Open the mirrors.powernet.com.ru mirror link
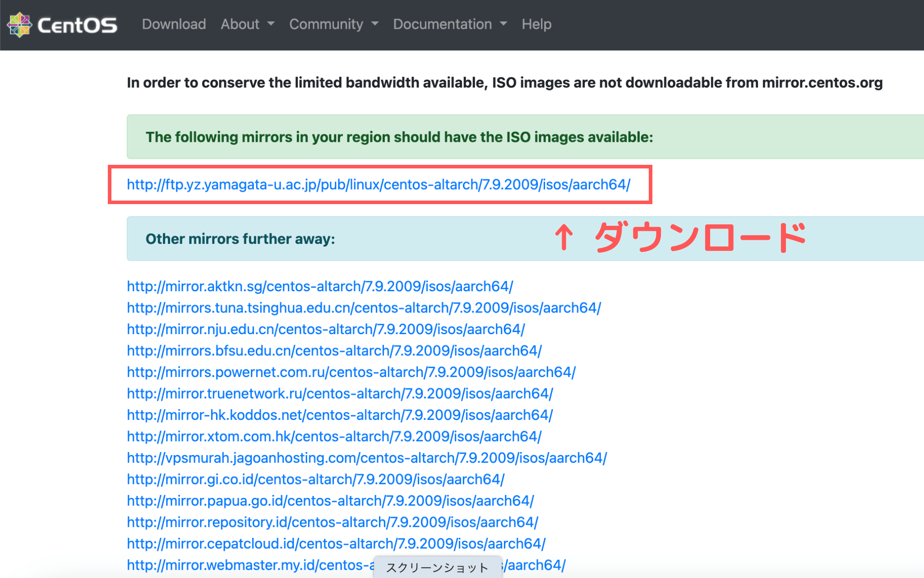Viewport: 924px width, 578px height. pyautogui.click(x=351, y=372)
